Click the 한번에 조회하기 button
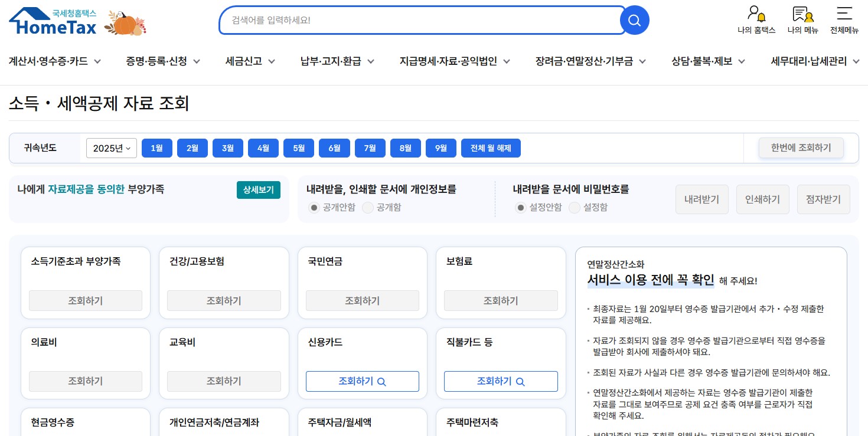868x436 pixels. [x=801, y=148]
